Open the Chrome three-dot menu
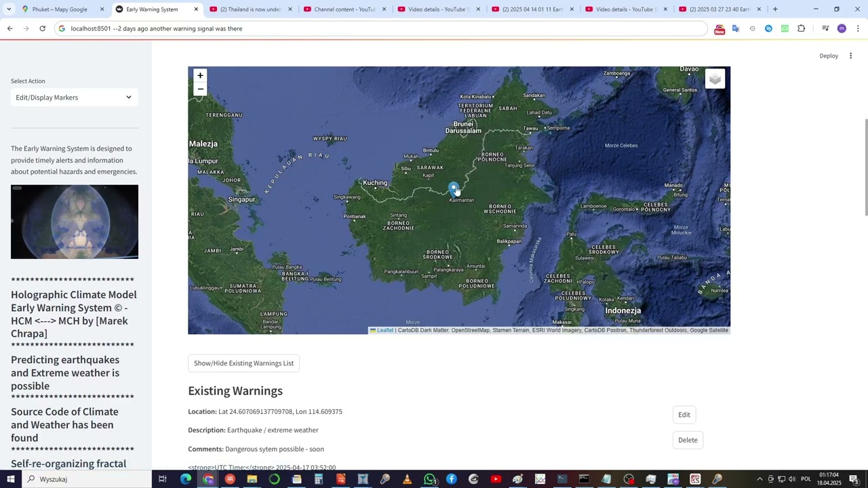Viewport: 868px width, 488px height. pyautogui.click(x=858, y=28)
